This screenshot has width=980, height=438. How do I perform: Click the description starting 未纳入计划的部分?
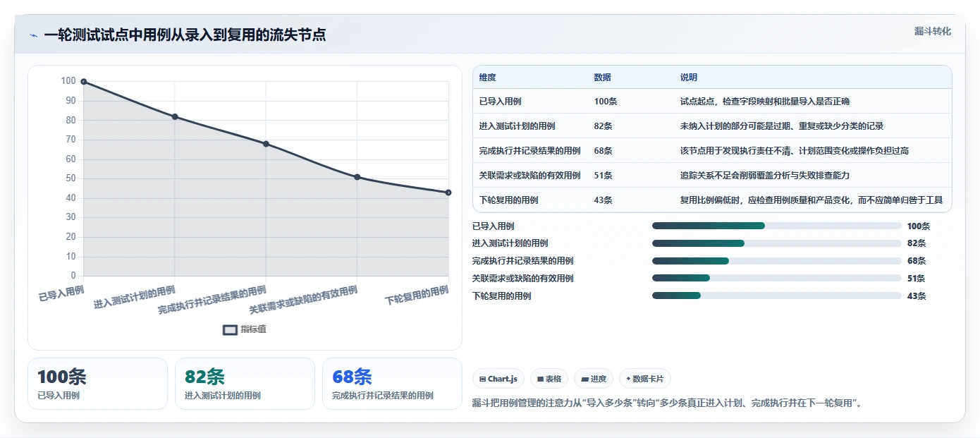781,126
